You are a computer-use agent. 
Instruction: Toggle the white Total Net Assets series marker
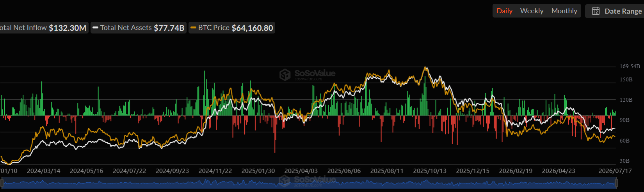[95, 28]
